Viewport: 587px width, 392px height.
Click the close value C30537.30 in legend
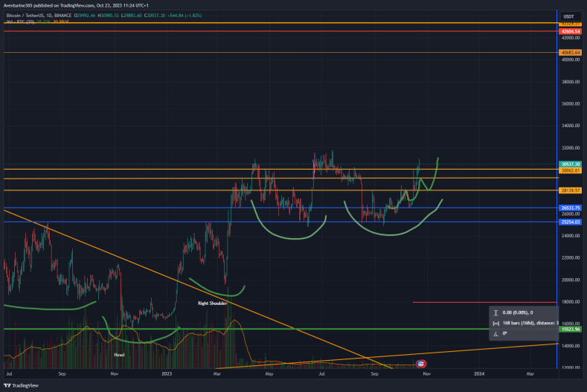[155, 16]
